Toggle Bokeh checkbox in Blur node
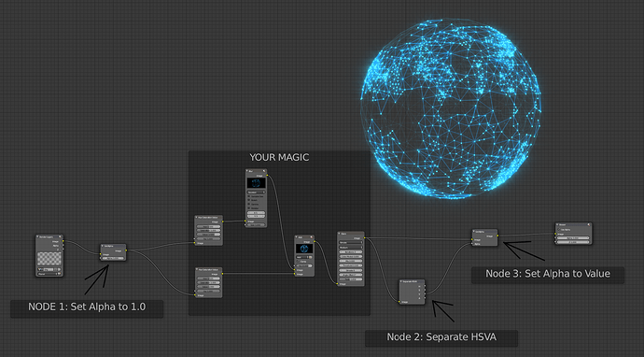Image resolution: width=644 pixels, height=357 pixels. click(249, 200)
